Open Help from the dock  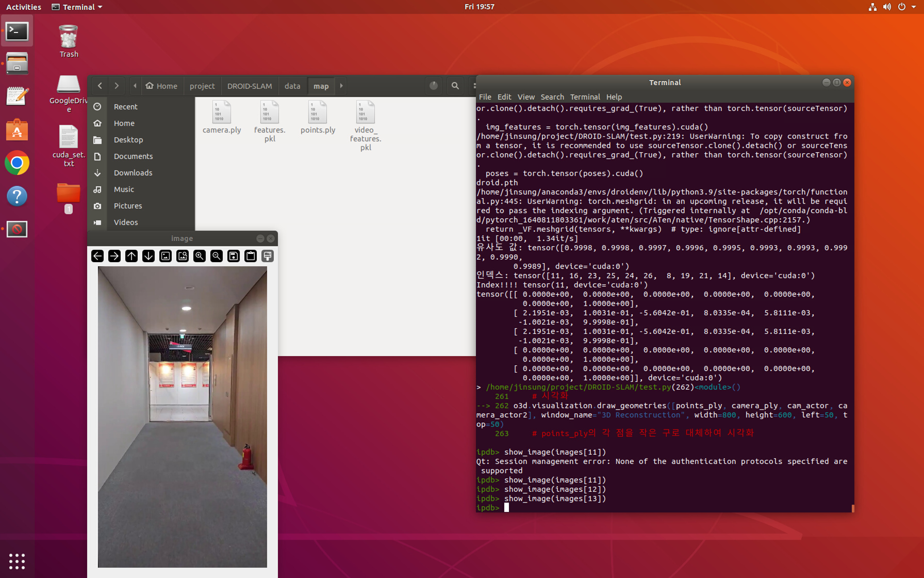[x=17, y=196]
